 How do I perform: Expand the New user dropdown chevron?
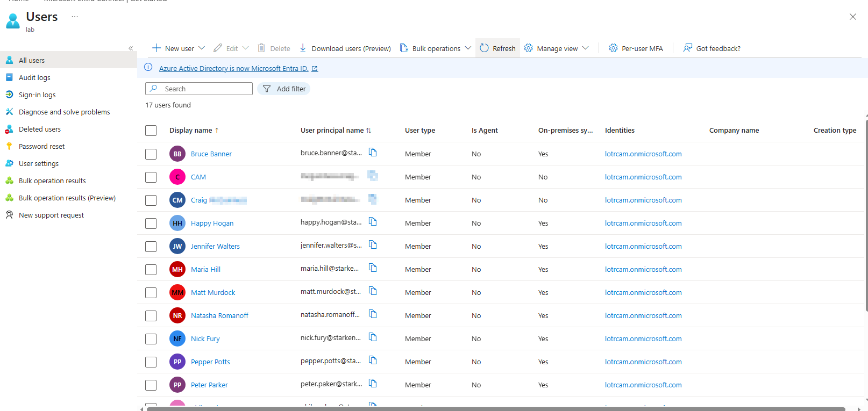(x=202, y=48)
